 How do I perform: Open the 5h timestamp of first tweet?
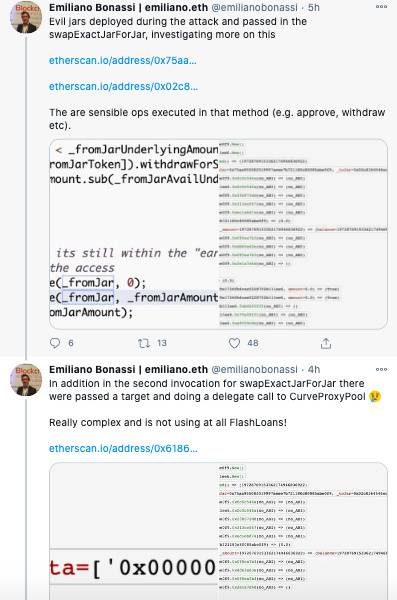[314, 7]
